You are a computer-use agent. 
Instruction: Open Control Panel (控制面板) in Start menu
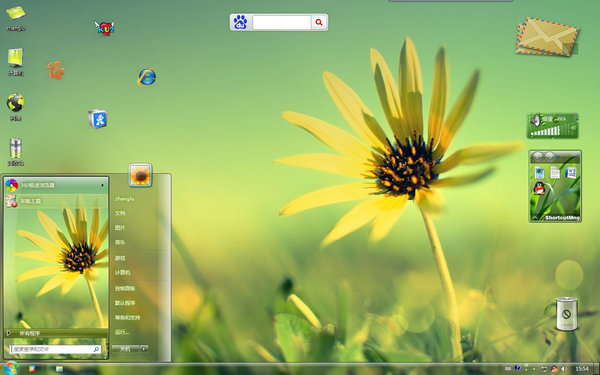(x=125, y=289)
